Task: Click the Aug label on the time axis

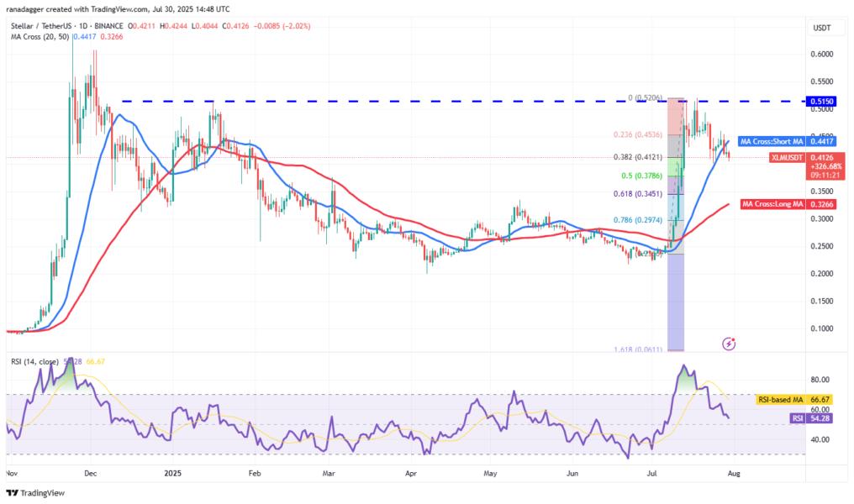Action: [734, 474]
